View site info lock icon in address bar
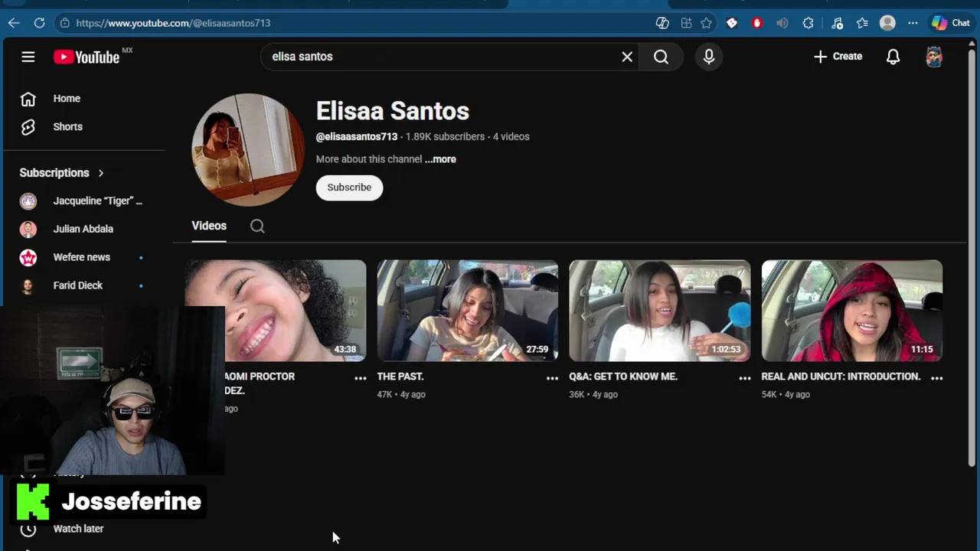This screenshot has width=980, height=551. pyautogui.click(x=65, y=23)
